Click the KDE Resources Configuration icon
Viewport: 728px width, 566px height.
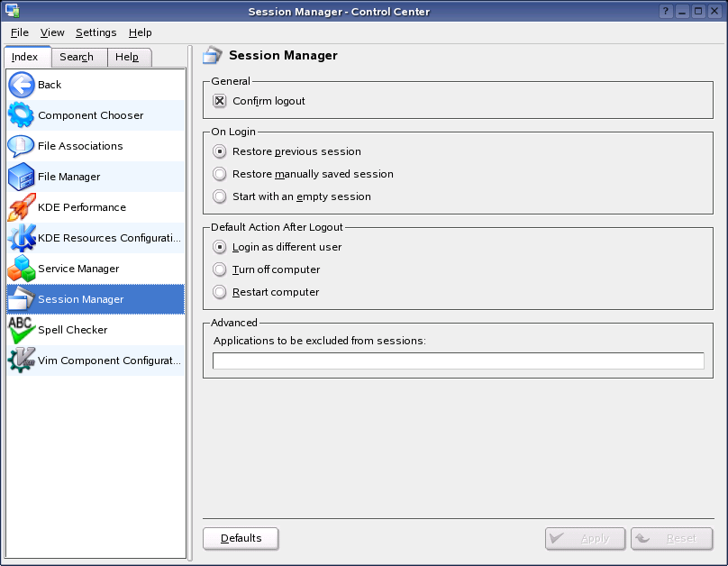(x=22, y=238)
